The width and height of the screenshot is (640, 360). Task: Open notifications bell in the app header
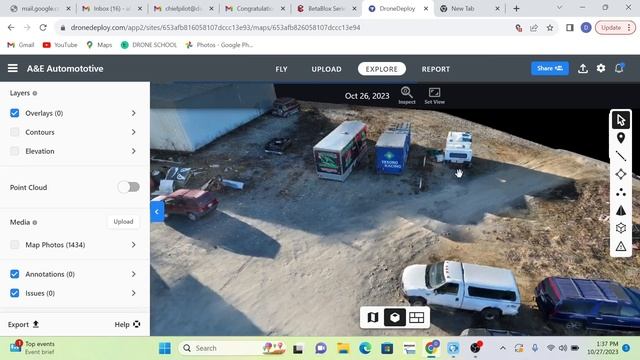pyautogui.click(x=619, y=68)
